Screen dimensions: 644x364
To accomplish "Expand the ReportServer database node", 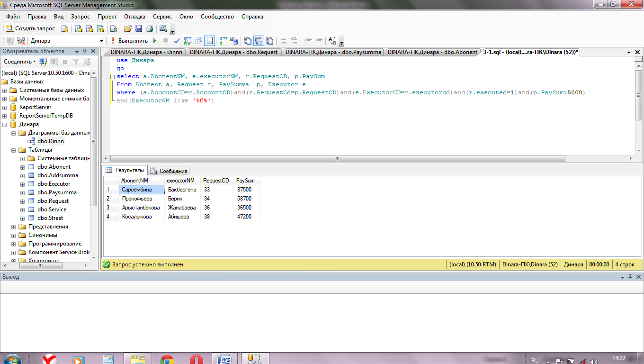I will 5,107.
